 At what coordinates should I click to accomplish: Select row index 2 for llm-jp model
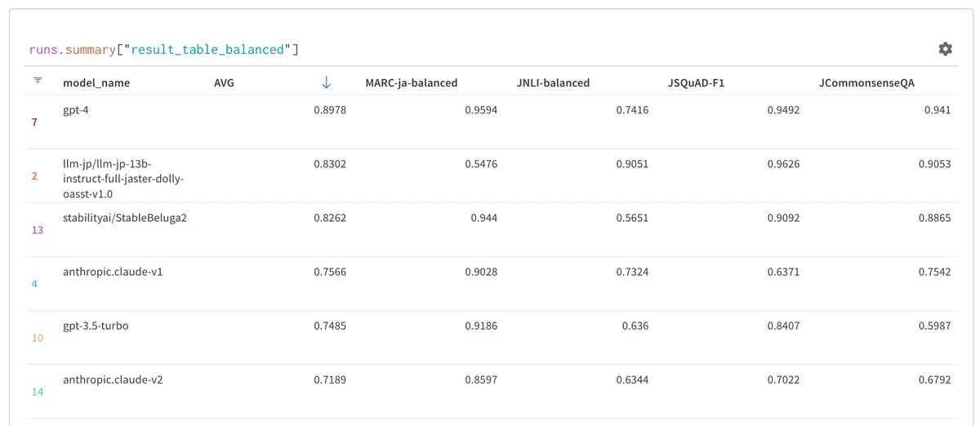pyautogui.click(x=34, y=175)
